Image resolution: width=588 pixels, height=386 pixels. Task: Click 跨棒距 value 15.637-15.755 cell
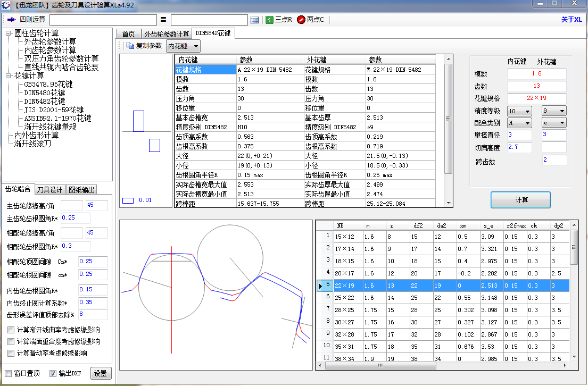point(270,204)
